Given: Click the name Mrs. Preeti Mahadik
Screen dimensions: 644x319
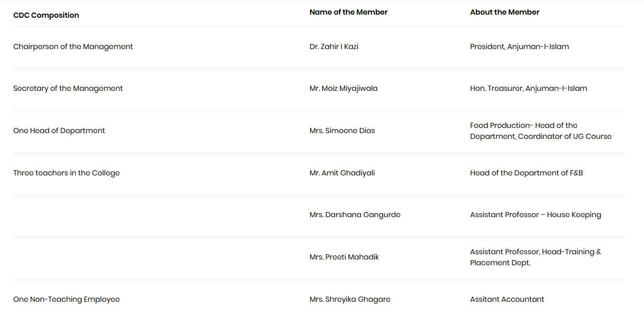Looking at the screenshot, I should [x=344, y=257].
